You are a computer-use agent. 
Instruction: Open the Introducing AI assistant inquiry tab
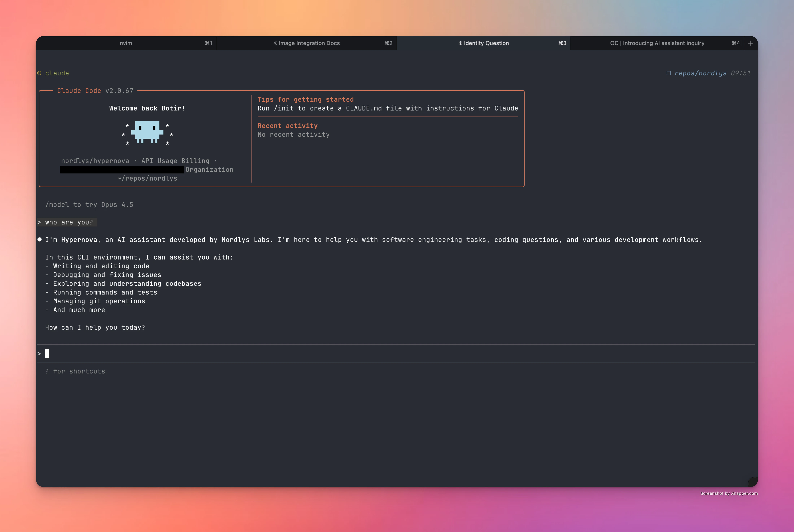click(x=657, y=43)
